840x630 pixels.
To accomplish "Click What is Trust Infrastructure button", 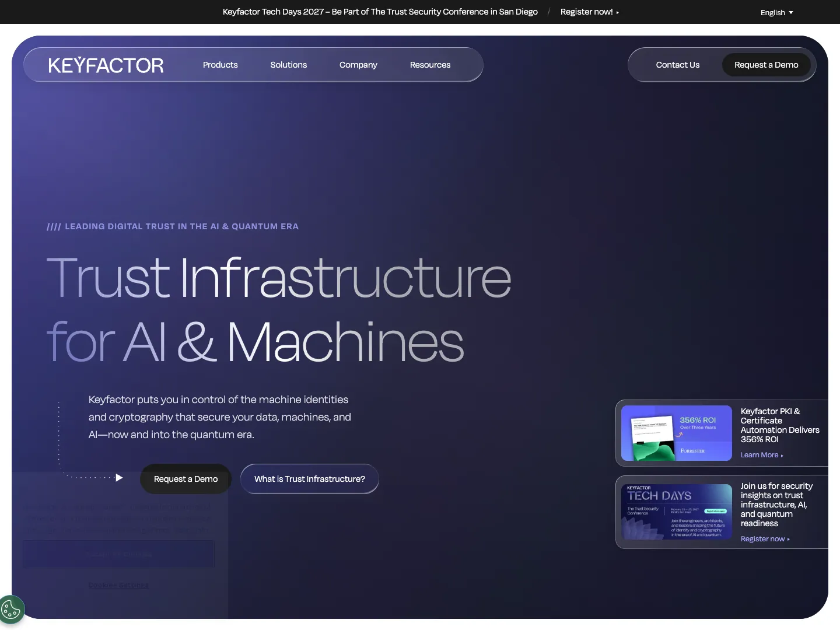I will pyautogui.click(x=310, y=479).
